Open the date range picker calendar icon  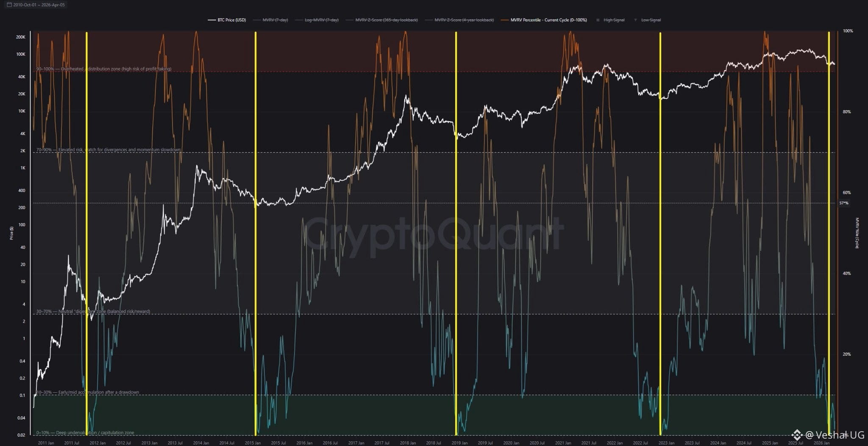tap(9, 5)
